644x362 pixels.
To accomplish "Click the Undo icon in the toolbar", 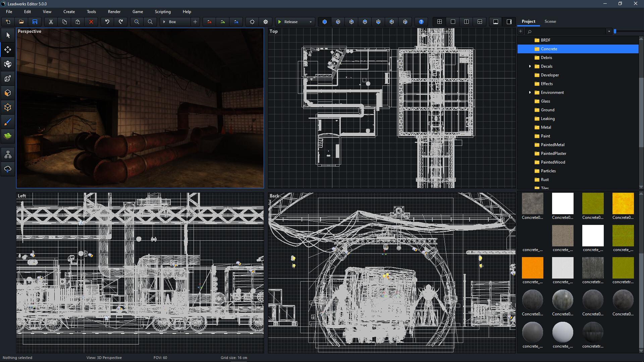I will [x=107, y=21].
